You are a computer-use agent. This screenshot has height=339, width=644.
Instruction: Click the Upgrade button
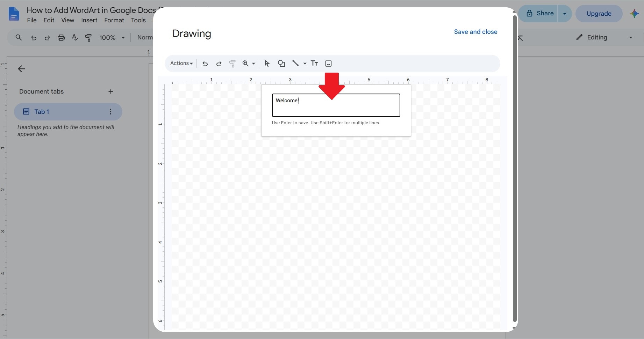pos(599,14)
